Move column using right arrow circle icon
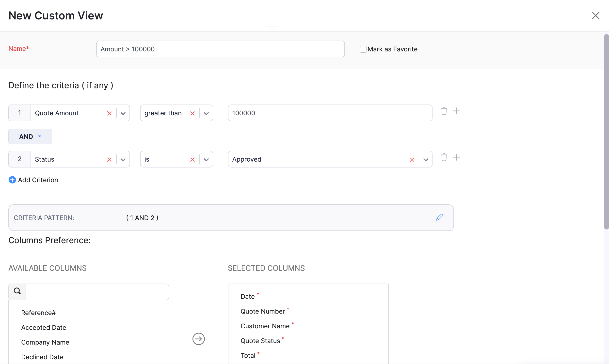This screenshot has width=609, height=364. point(198,339)
